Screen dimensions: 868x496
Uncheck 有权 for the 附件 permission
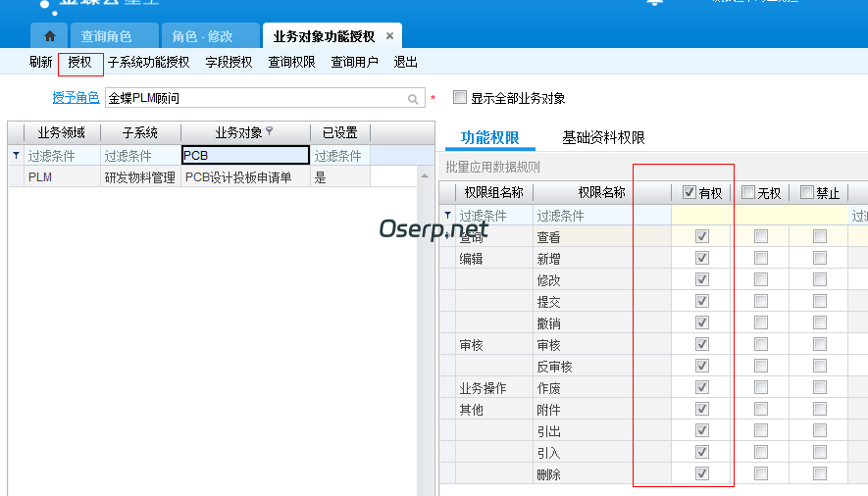pyautogui.click(x=702, y=409)
